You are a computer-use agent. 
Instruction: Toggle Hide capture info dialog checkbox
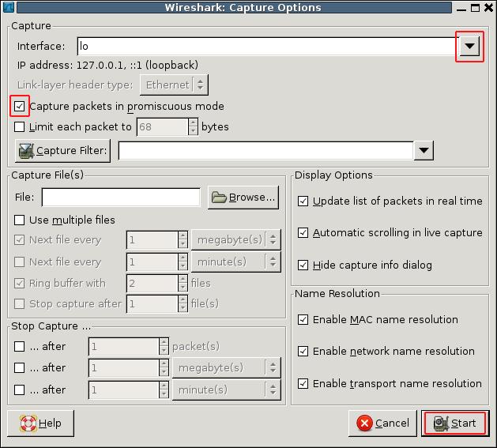click(303, 265)
